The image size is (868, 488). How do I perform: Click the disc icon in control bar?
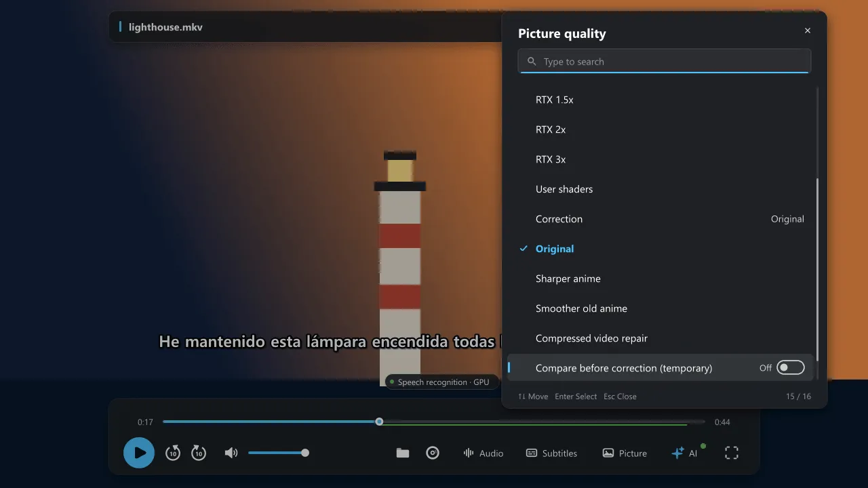[433, 453]
